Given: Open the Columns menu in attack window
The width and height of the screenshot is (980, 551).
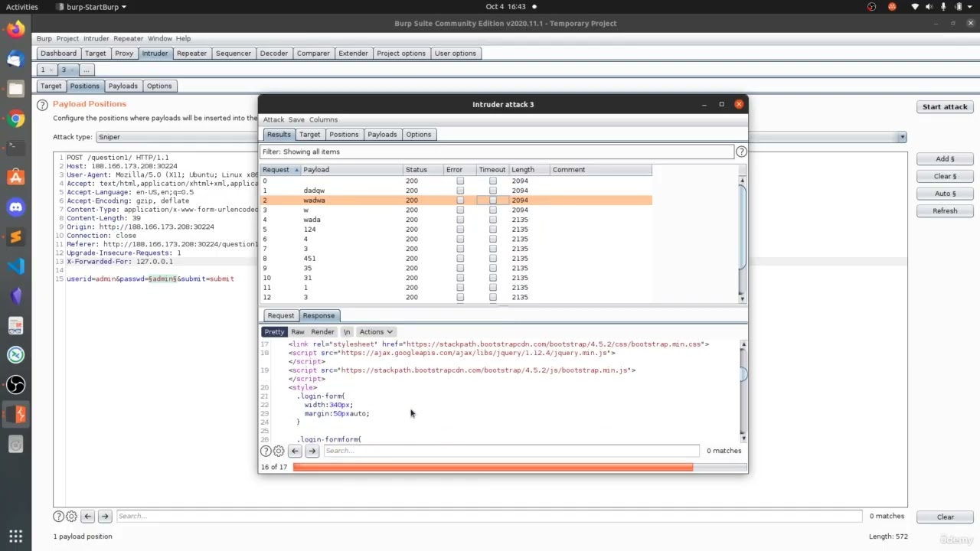Looking at the screenshot, I should point(323,119).
